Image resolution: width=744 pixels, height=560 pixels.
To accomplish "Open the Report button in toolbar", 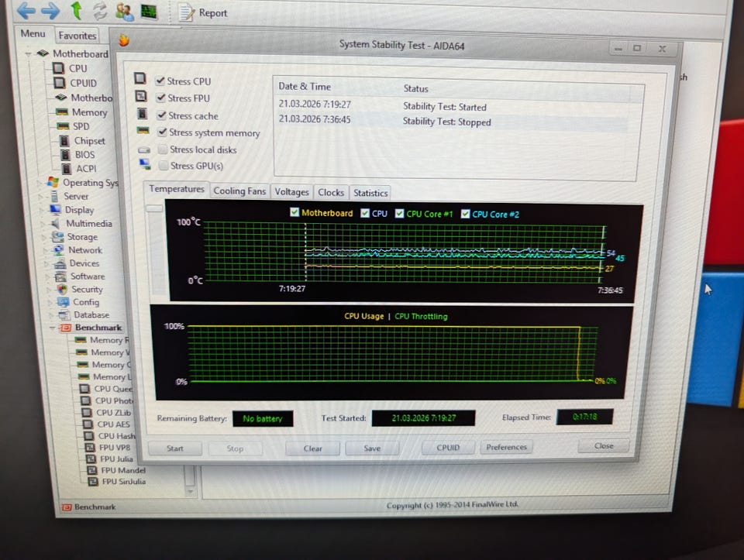I will click(204, 13).
